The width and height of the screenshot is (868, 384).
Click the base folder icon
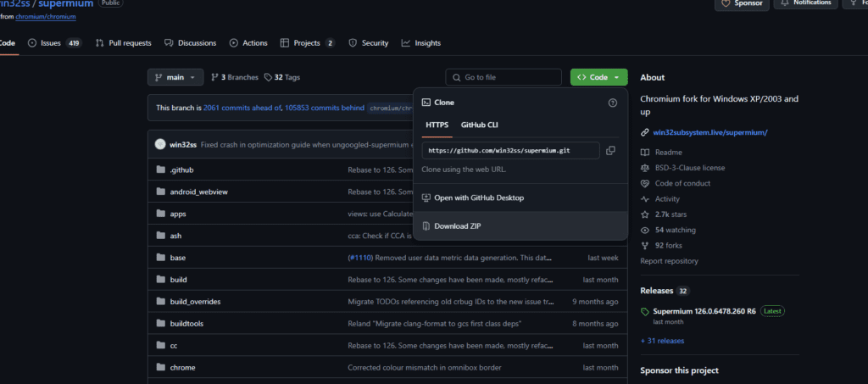click(x=161, y=258)
